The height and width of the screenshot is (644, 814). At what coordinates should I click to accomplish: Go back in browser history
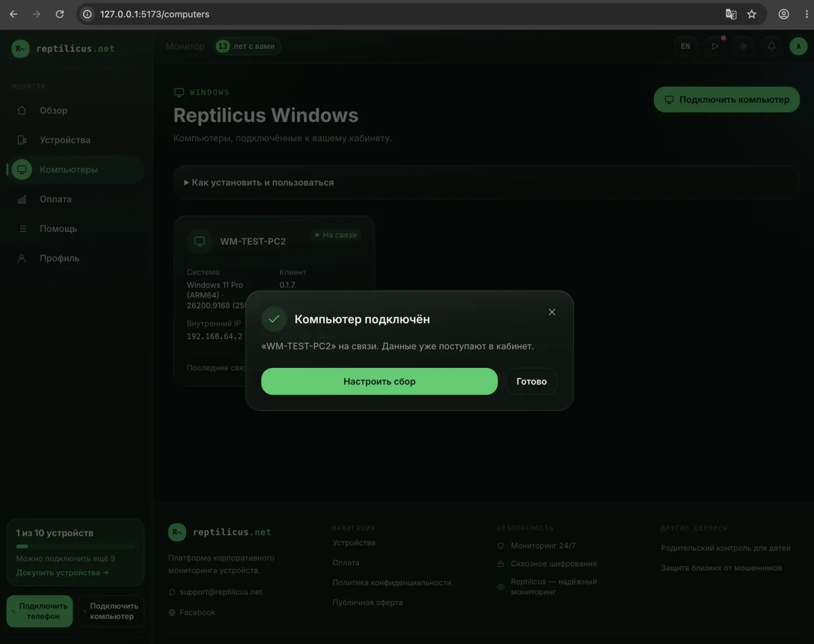(14, 14)
